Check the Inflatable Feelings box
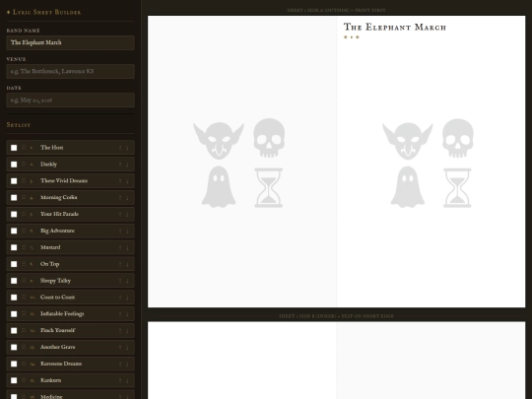The width and height of the screenshot is (532, 399). click(14, 314)
